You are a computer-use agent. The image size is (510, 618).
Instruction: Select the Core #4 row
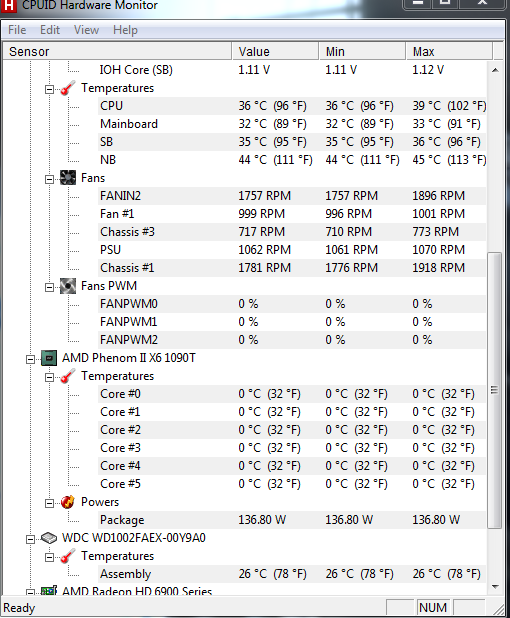[x=292, y=466]
